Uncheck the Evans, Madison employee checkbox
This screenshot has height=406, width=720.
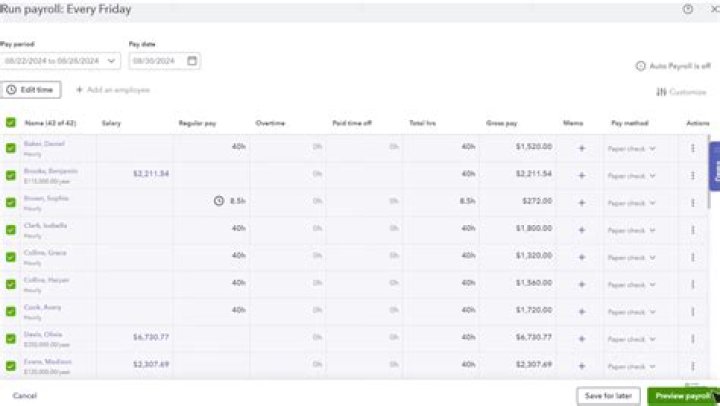tap(11, 366)
